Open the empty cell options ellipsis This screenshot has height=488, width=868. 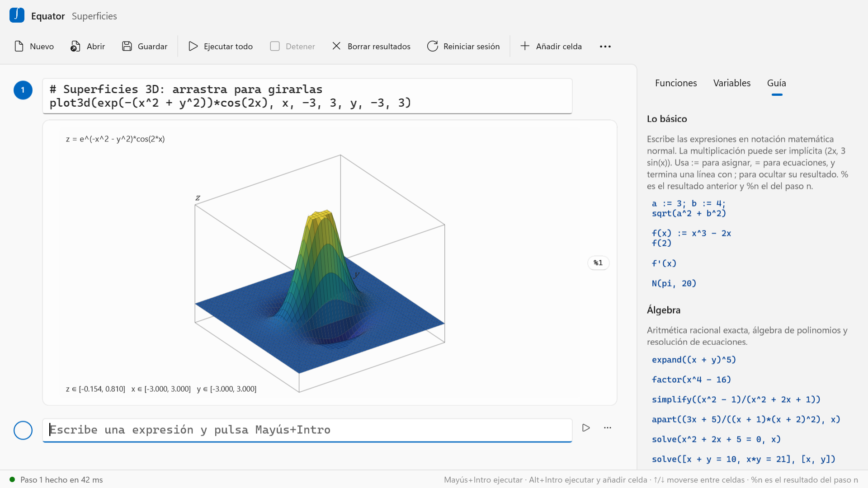coord(608,428)
